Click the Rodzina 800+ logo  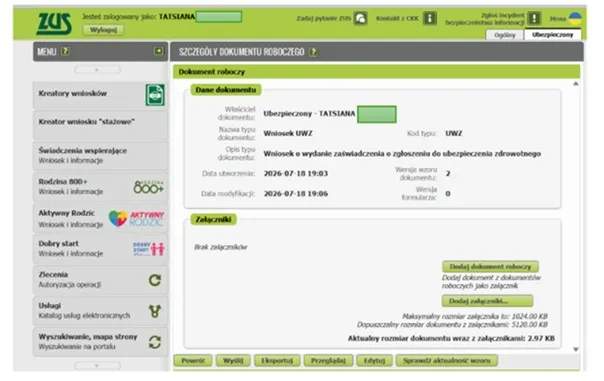pyautogui.click(x=149, y=187)
